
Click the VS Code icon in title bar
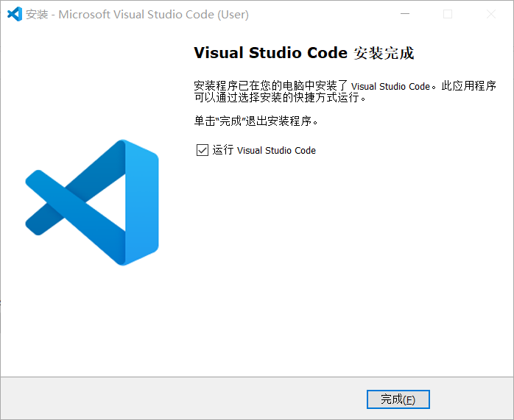tap(15, 14)
